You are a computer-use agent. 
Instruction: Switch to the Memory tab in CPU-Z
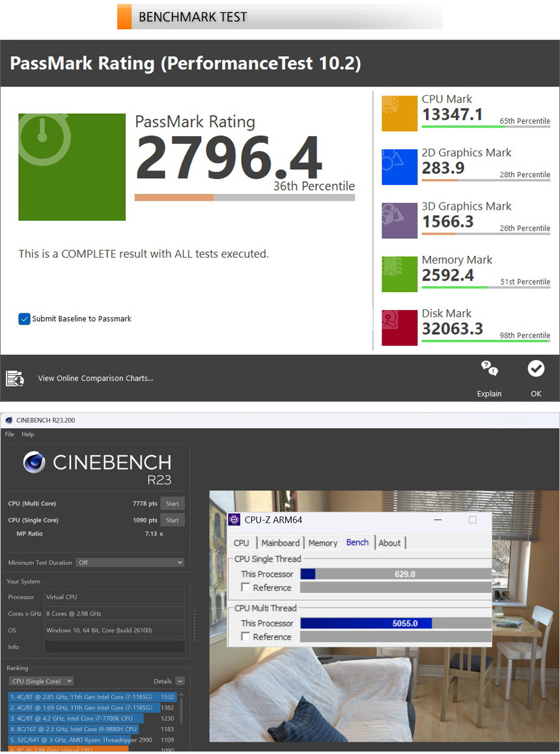click(323, 543)
